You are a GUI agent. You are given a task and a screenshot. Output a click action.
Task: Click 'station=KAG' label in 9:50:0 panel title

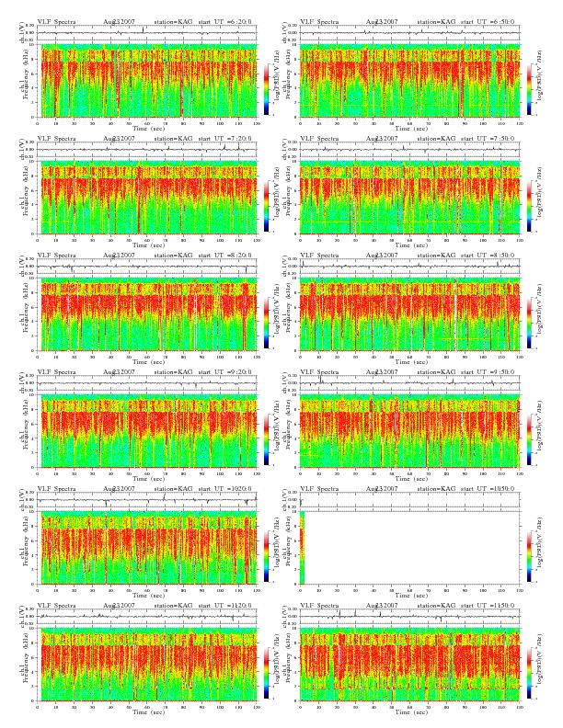pos(436,372)
